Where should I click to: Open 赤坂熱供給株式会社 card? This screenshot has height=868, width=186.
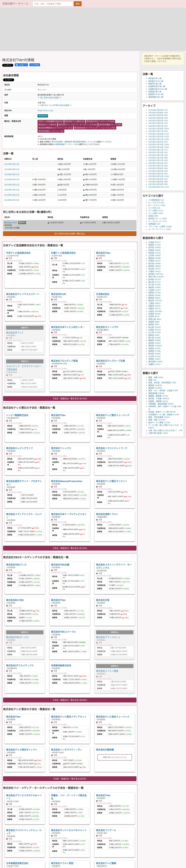61,665
